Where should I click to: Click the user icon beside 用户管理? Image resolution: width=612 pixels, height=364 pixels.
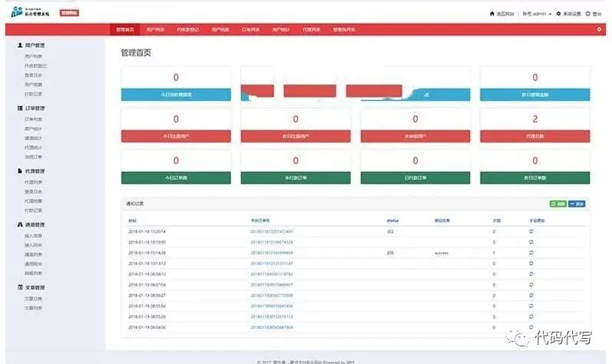[x=20, y=45]
